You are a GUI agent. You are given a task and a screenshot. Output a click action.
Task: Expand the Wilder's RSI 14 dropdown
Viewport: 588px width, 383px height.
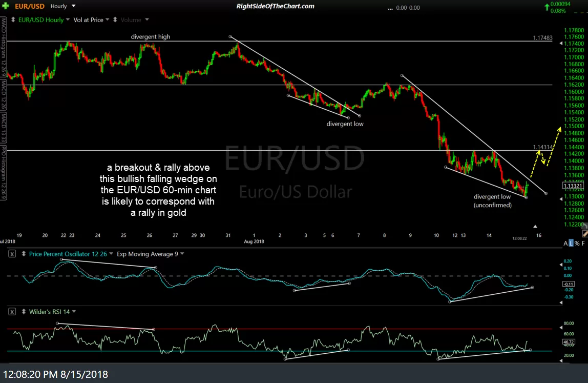pyautogui.click(x=74, y=312)
